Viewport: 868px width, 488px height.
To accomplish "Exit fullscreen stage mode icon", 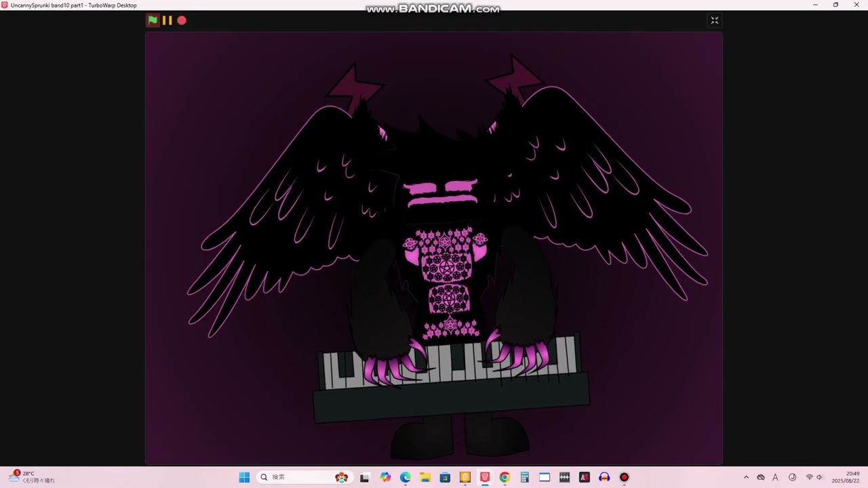I will coord(714,20).
